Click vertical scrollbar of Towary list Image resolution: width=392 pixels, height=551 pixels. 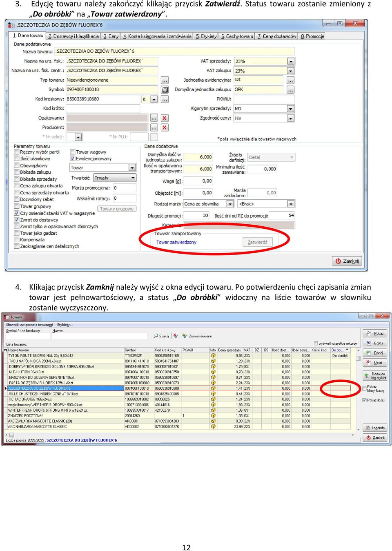(x=358, y=390)
